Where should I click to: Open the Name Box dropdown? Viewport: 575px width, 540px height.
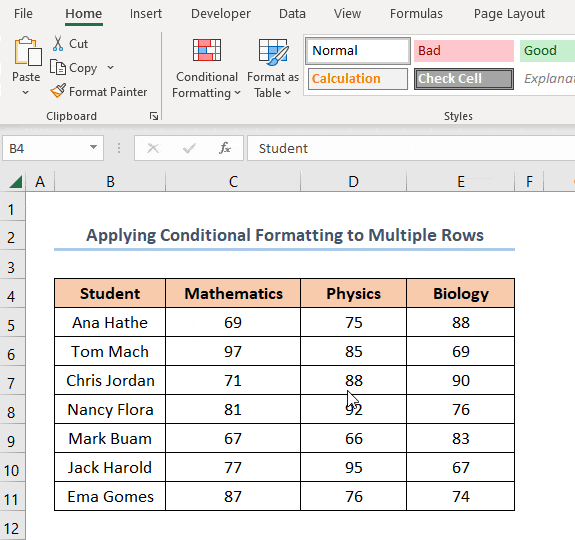click(x=94, y=148)
